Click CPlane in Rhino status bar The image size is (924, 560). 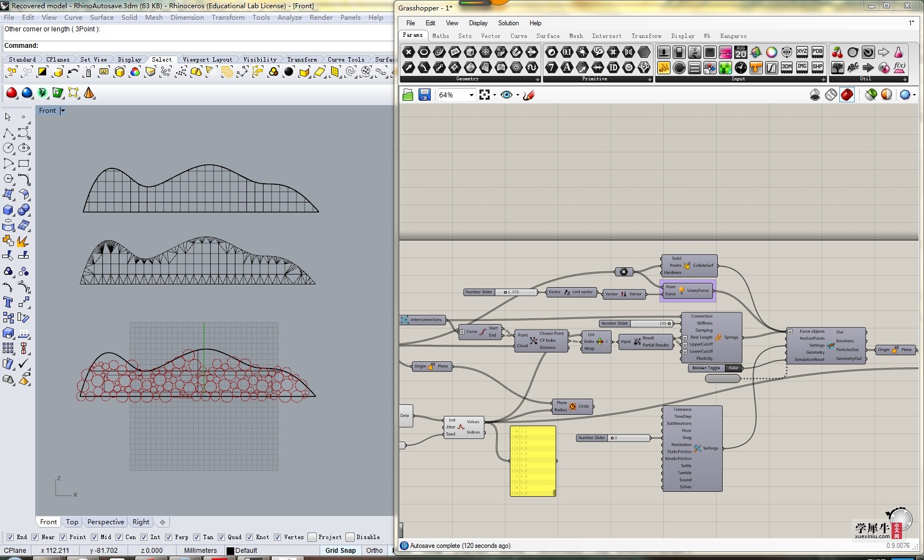pos(15,551)
